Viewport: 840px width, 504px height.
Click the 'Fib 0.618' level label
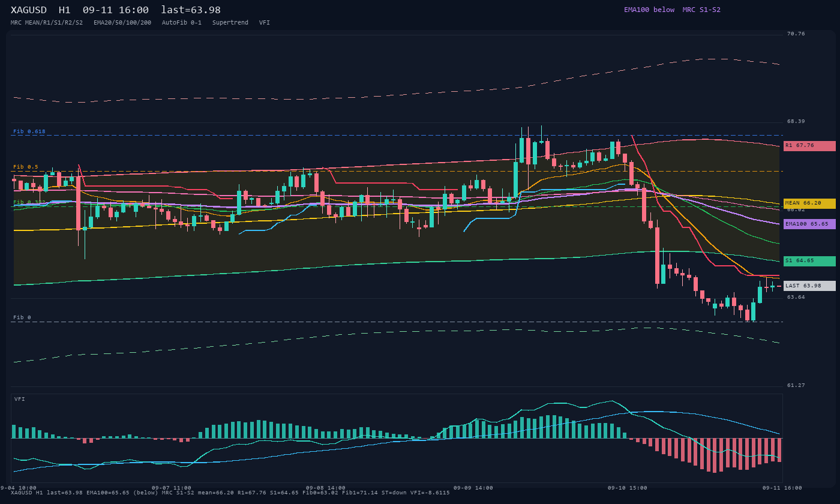[x=29, y=131]
